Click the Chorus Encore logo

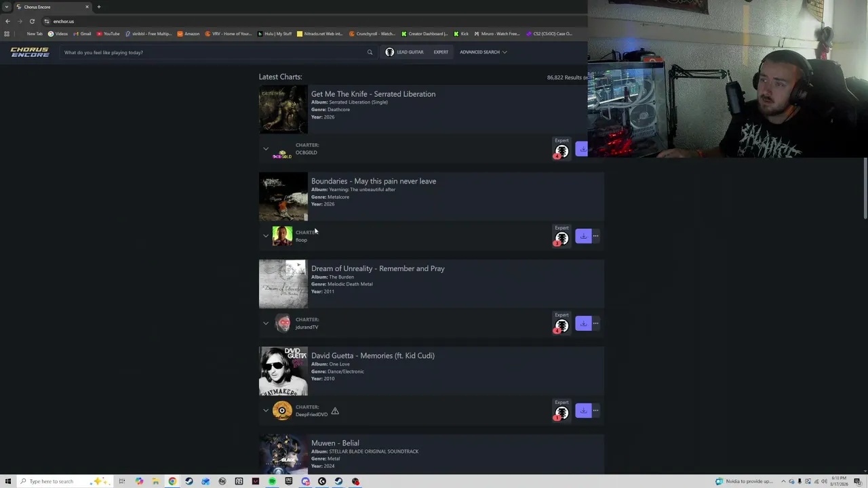[x=30, y=52]
